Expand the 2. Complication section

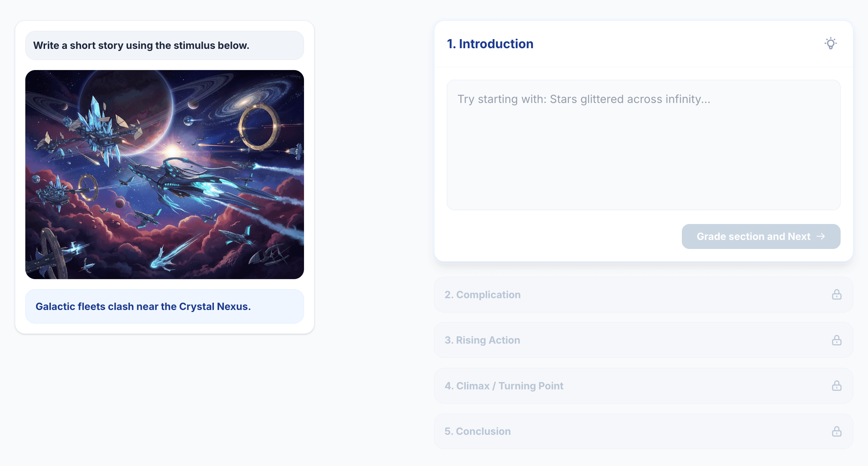483,295
